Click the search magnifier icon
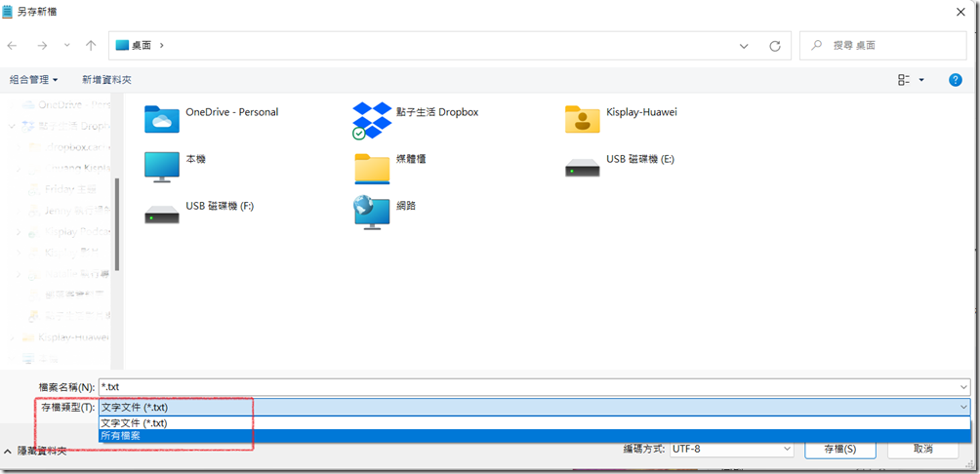The width and height of the screenshot is (980, 474). [816, 46]
